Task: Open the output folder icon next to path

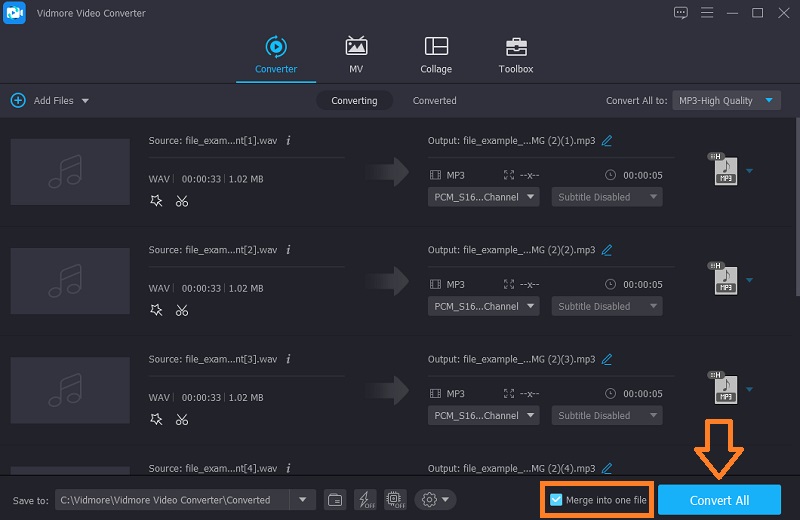Action: [336, 499]
